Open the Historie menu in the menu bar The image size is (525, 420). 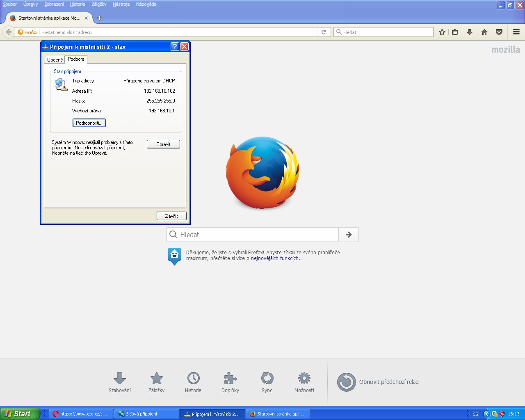coord(78,4)
